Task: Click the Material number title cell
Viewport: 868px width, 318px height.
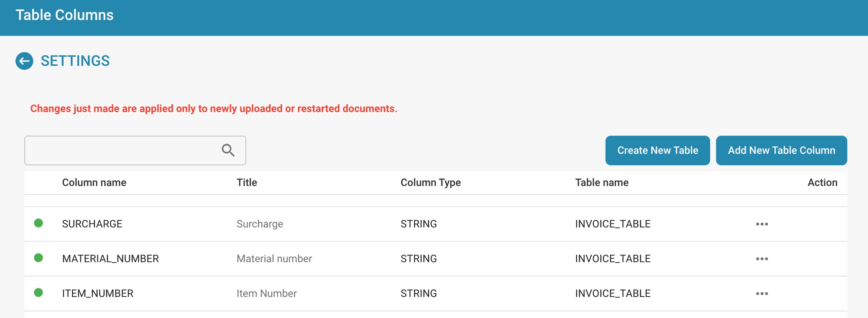Action: tap(274, 259)
